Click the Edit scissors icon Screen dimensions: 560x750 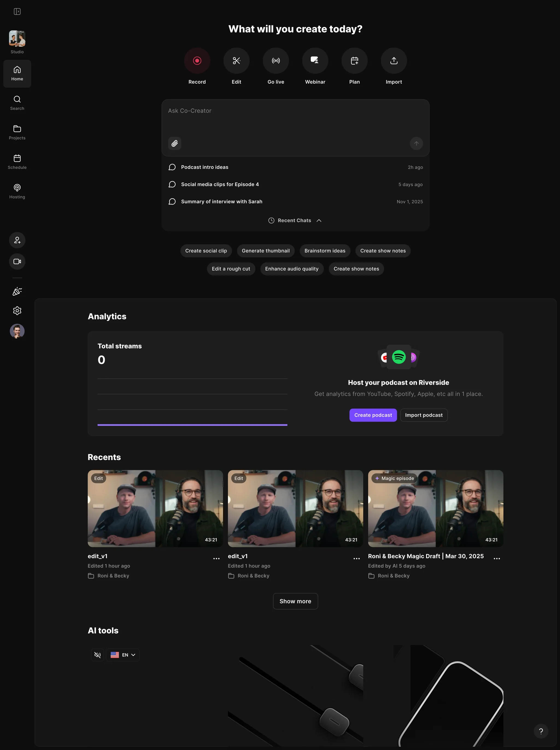tap(236, 61)
